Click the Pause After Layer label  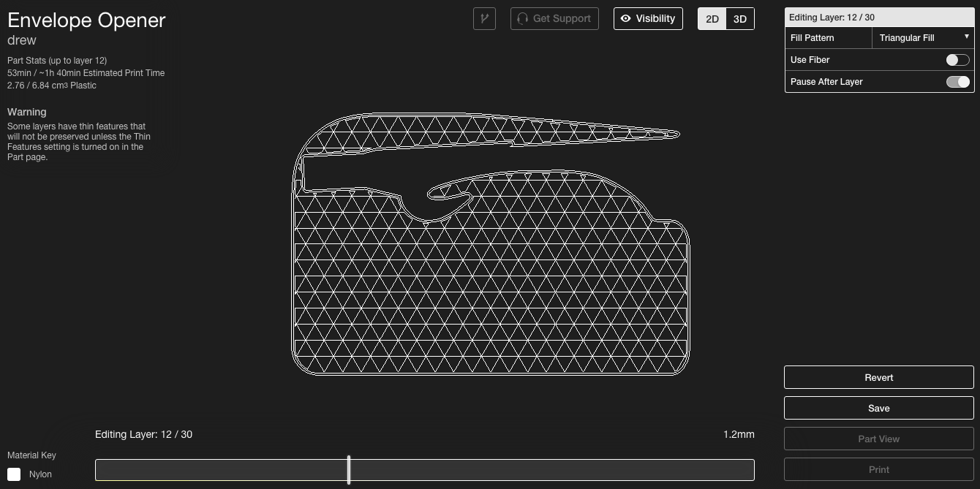[x=826, y=82]
